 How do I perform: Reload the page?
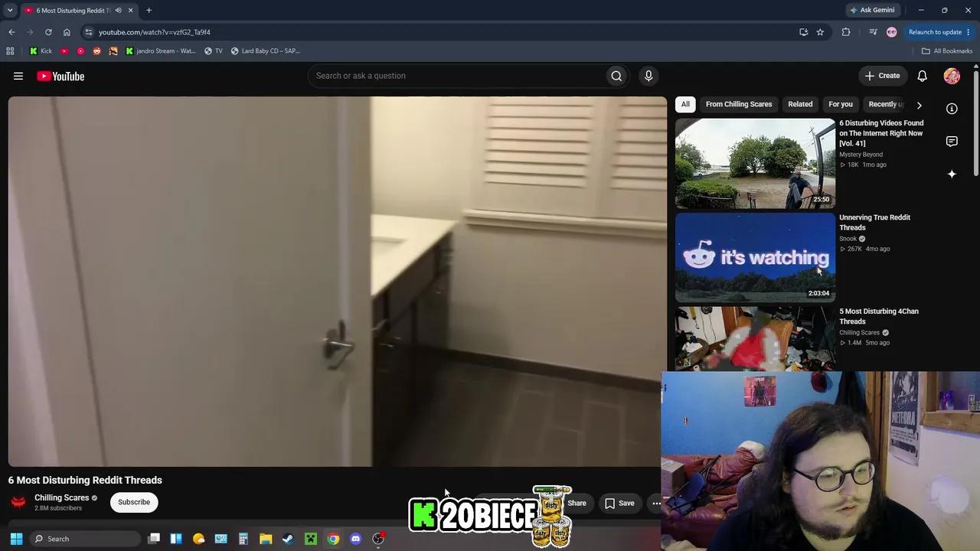pyautogui.click(x=48, y=32)
